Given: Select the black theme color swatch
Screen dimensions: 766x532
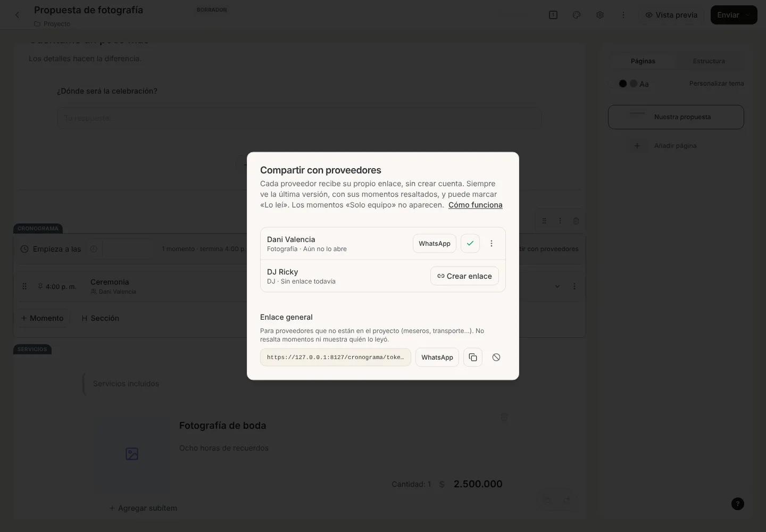Looking at the screenshot, I should (x=623, y=84).
